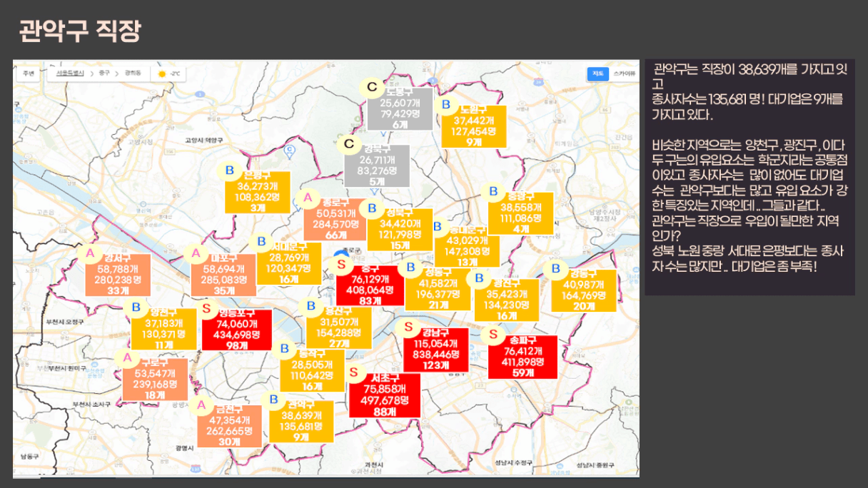This screenshot has width=868, height=488.
Task: Click the S grade circle beside 중구
Action: pyautogui.click(x=341, y=264)
